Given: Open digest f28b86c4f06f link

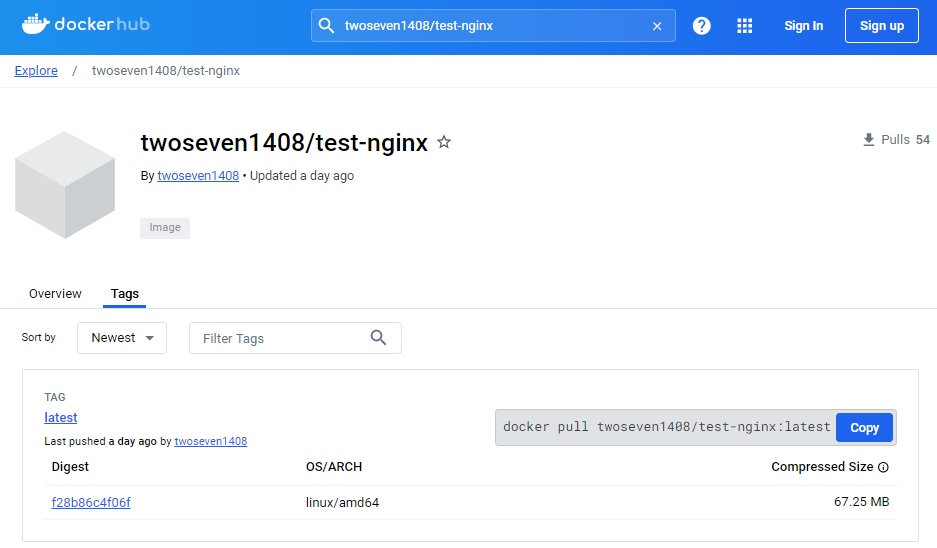Looking at the screenshot, I should 91,503.
